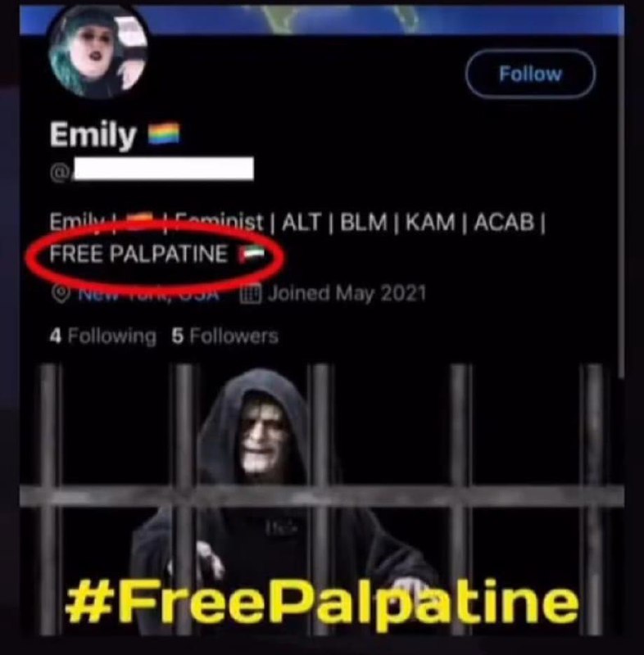644x655 pixels.
Task: Open the New York, USA location link
Action: click(148, 294)
